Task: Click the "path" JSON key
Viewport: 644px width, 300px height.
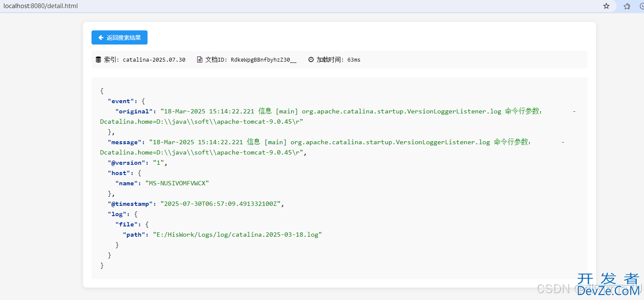Action: coord(134,235)
